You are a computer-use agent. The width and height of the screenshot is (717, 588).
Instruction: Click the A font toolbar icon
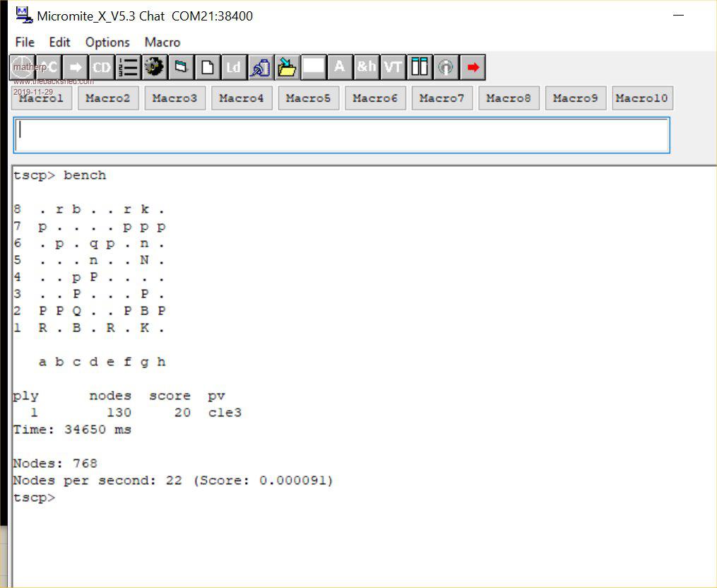[x=340, y=67]
